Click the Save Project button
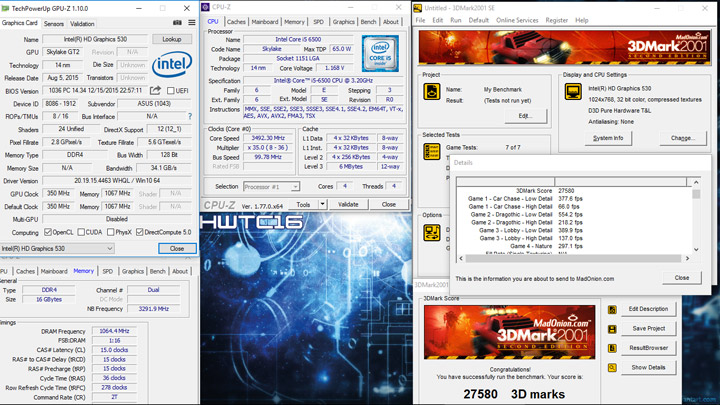The image size is (720, 405). pyautogui.click(x=648, y=329)
